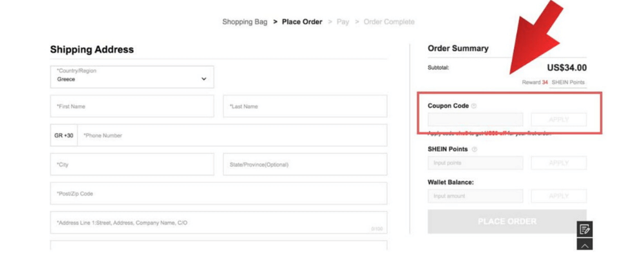Apply the coupon code
The height and width of the screenshot is (258, 644).
558,120
